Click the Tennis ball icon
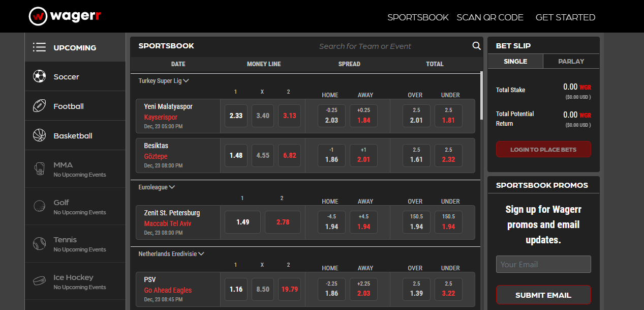The height and width of the screenshot is (310, 644). coord(39,243)
